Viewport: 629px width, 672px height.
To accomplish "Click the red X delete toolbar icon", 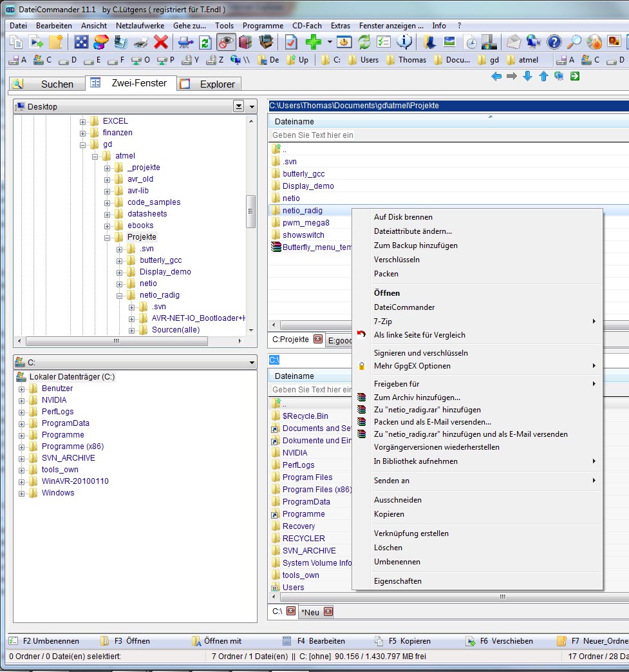I will pos(161,43).
